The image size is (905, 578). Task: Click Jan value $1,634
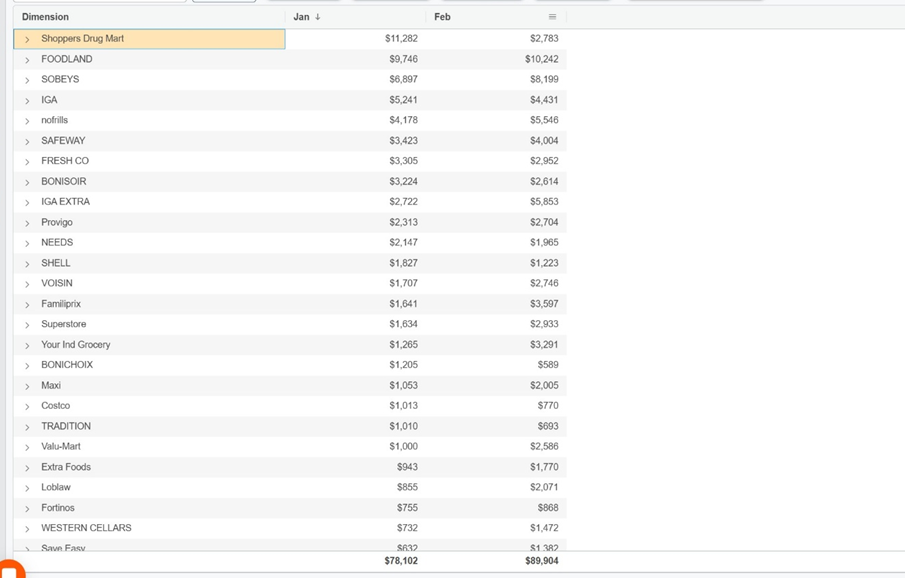pyautogui.click(x=403, y=324)
